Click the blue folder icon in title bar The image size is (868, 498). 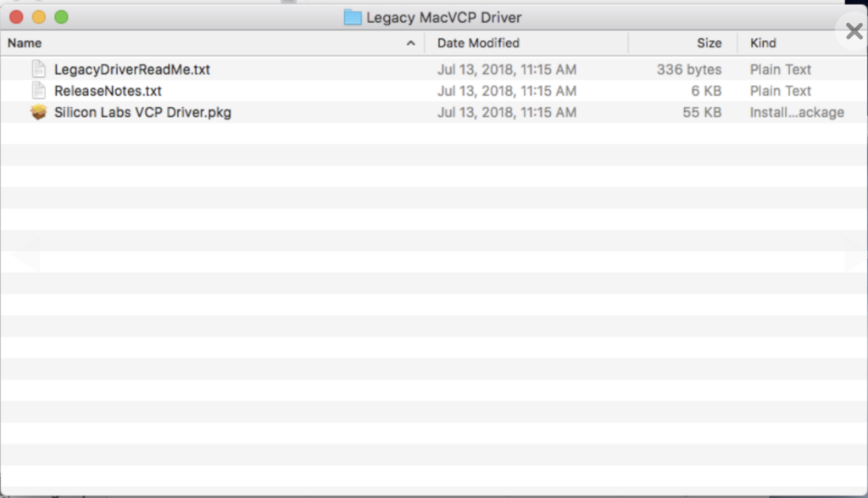353,18
